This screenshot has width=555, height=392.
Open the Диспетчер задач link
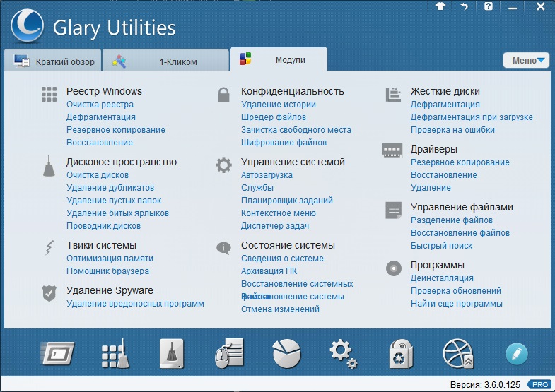(x=275, y=226)
